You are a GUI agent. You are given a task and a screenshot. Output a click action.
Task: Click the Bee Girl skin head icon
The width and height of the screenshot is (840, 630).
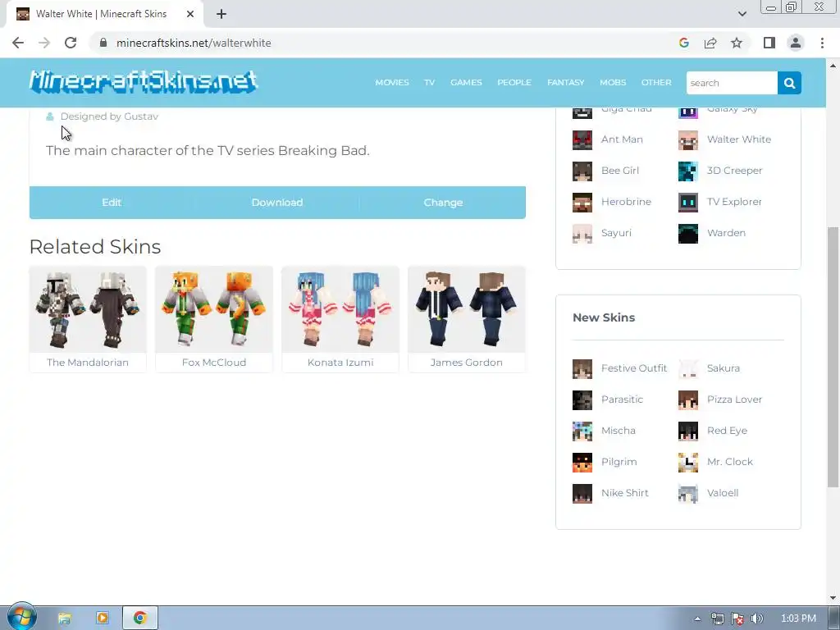[582, 171]
